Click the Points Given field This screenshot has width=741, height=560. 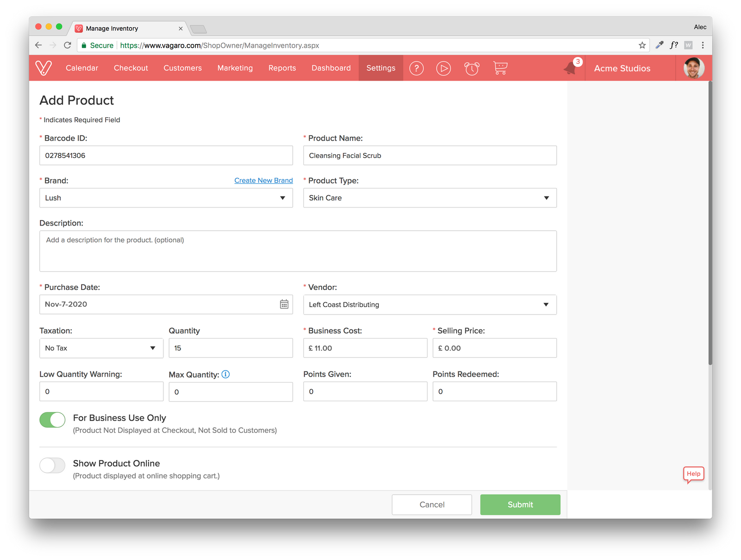tap(365, 391)
